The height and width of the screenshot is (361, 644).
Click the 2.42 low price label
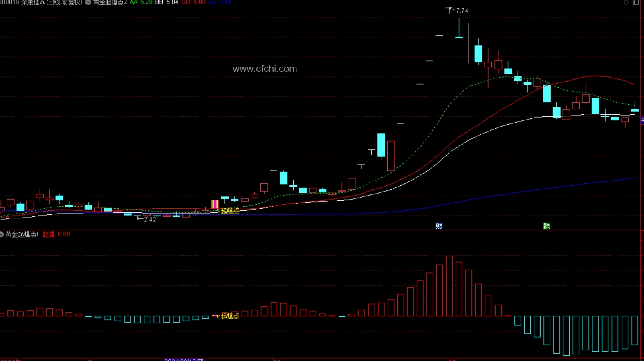[x=150, y=219]
